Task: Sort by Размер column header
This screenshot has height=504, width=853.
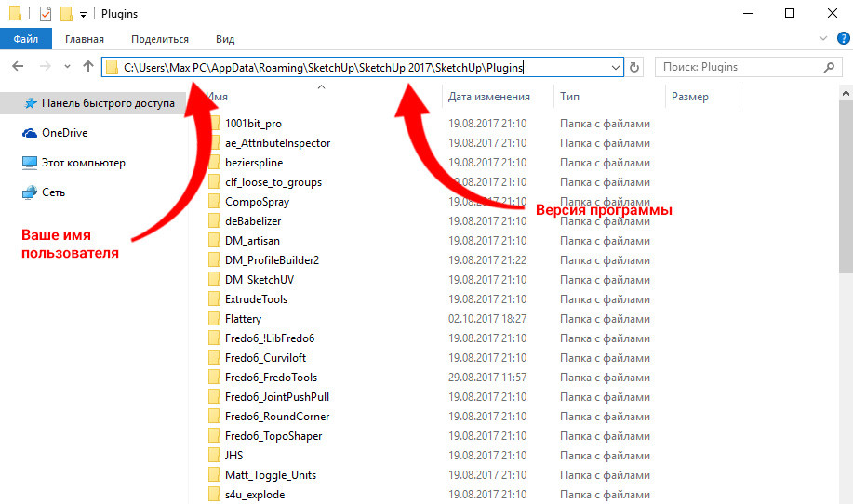Action: click(690, 97)
